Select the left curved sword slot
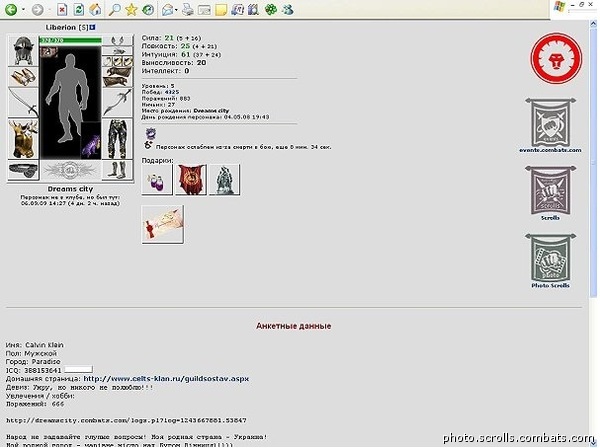Screen dimensions: 600x448 [23, 102]
